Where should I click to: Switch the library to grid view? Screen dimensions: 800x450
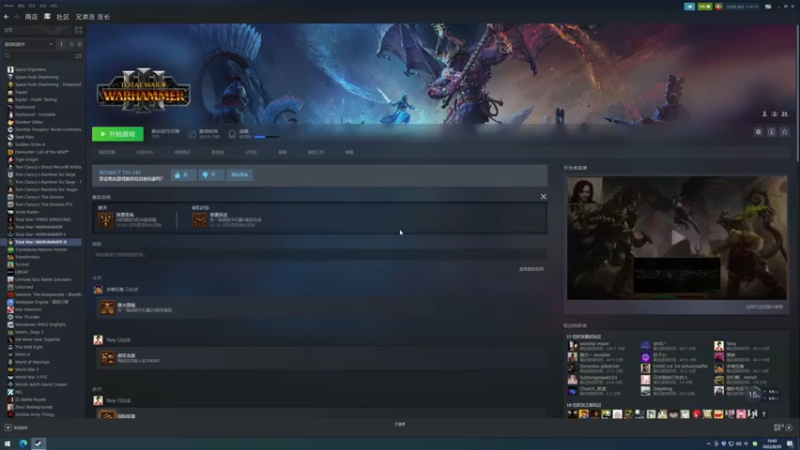tap(78, 30)
